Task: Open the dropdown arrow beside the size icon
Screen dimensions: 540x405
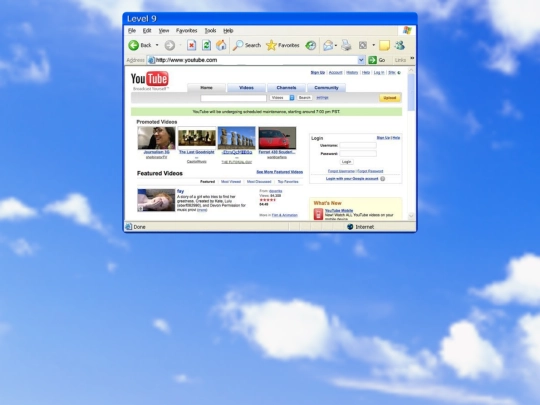Action: pyautogui.click(x=373, y=45)
